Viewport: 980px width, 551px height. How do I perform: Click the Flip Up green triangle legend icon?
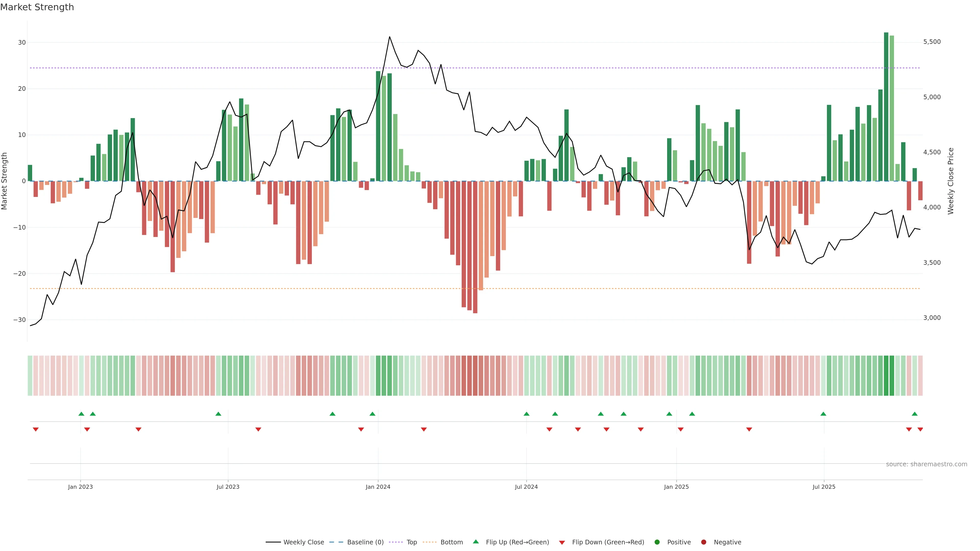(x=475, y=542)
